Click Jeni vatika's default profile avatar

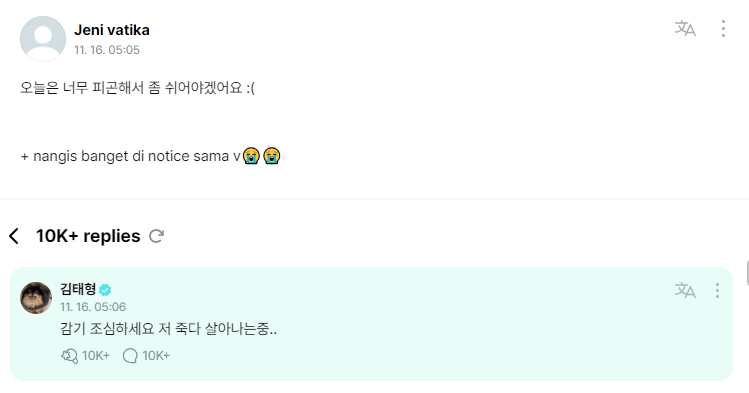point(43,39)
